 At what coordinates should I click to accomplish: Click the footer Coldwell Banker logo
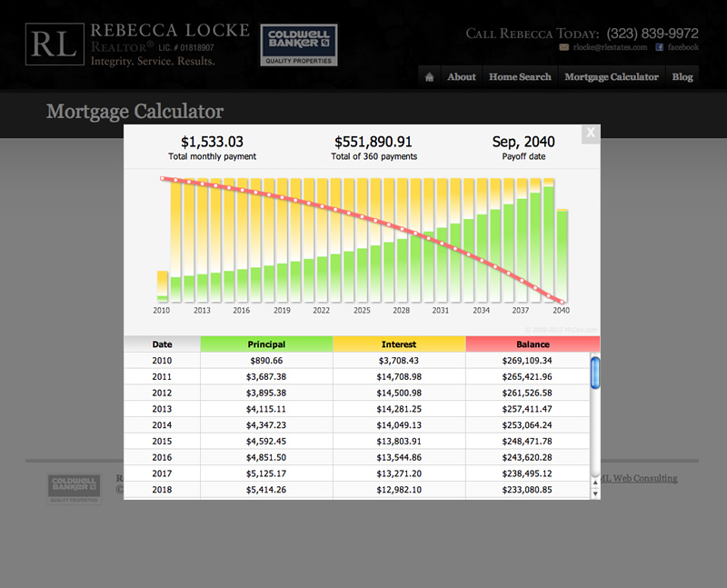pos(75,488)
